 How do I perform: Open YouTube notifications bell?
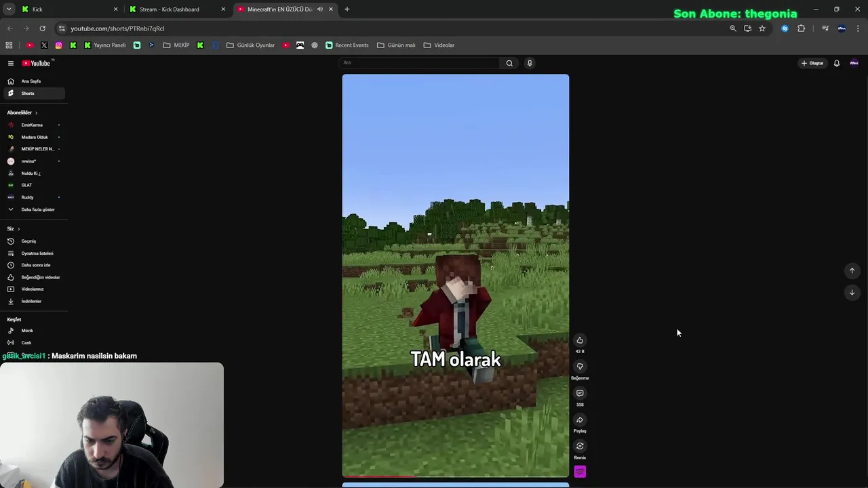[x=836, y=63]
